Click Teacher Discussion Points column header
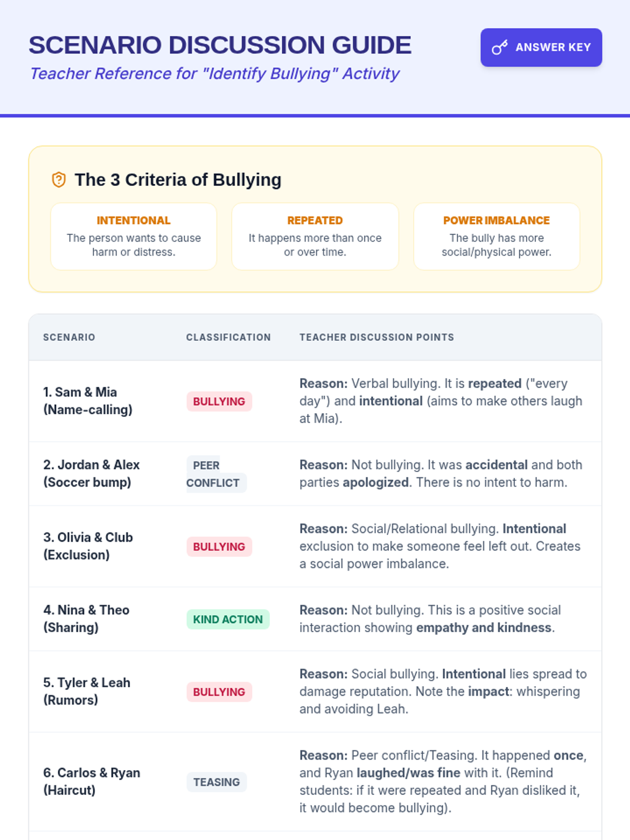This screenshot has width=630, height=840. click(377, 337)
